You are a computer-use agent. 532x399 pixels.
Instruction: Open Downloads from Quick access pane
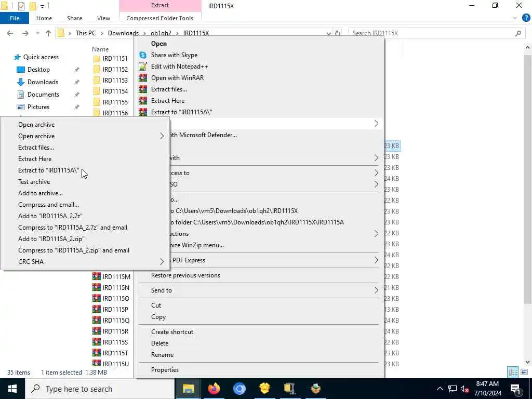[43, 82]
